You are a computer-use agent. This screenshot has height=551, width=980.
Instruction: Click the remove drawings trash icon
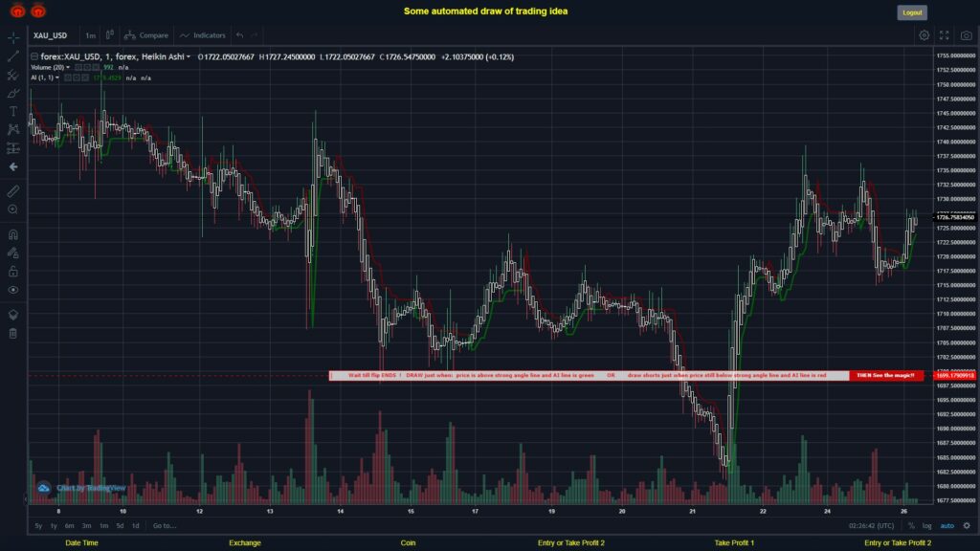coord(13,333)
